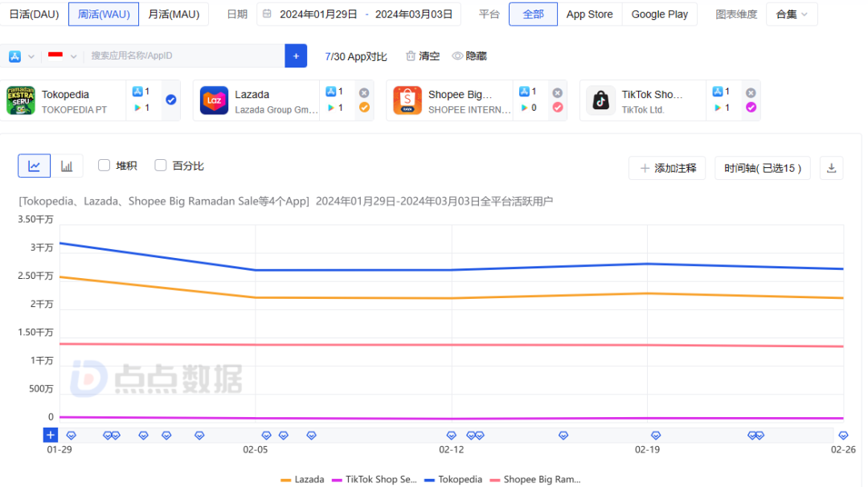The width and height of the screenshot is (868, 487).
Task: Switch to line chart view icon
Action: coord(35,166)
